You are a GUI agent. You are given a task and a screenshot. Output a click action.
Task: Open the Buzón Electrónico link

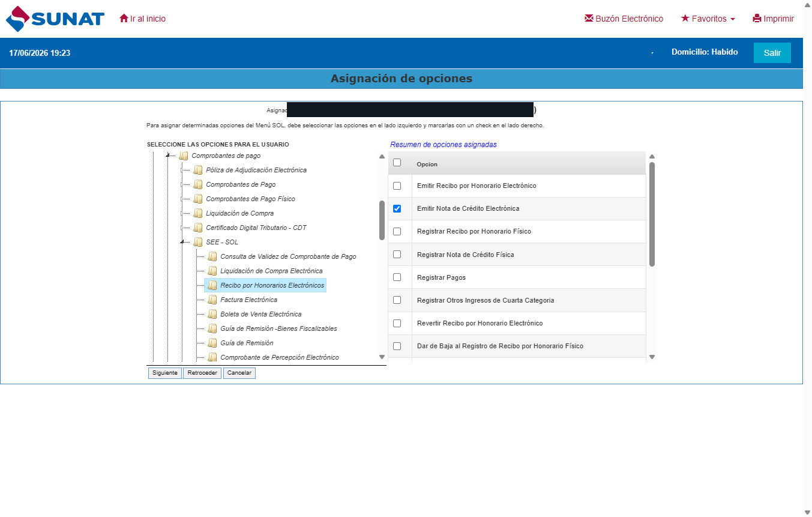624,19
